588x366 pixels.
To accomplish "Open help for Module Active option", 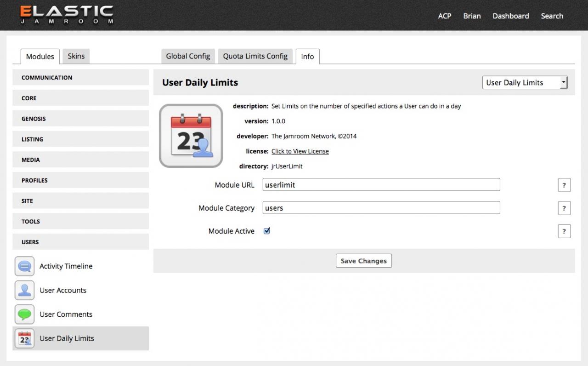I will coord(564,231).
